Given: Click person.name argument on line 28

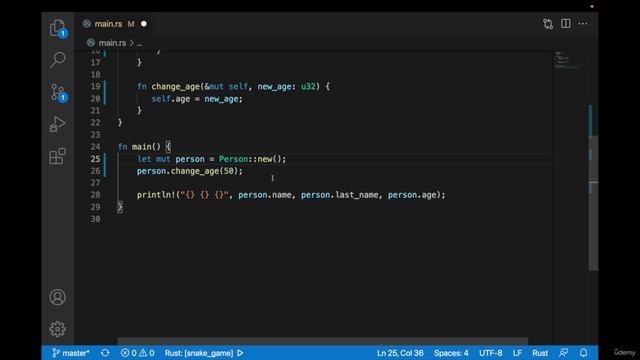Looking at the screenshot, I should [264, 195].
